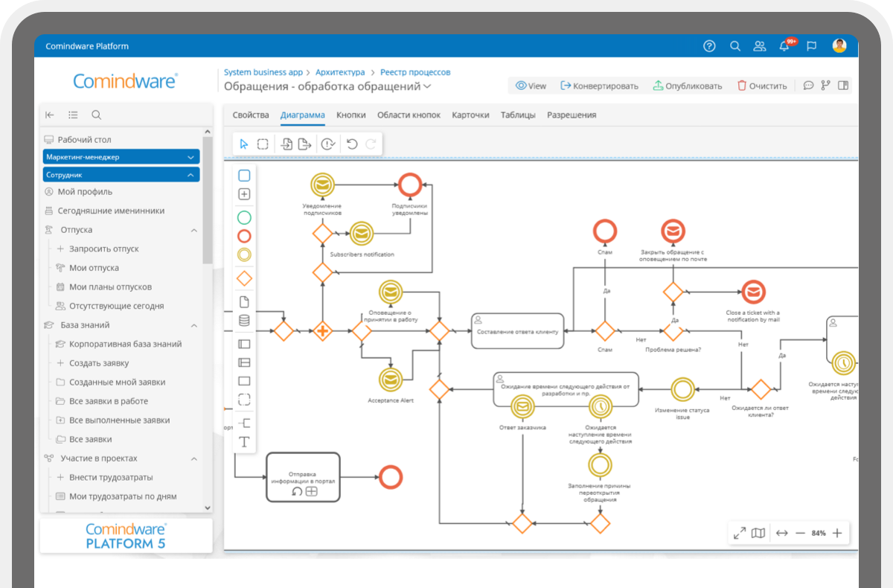The width and height of the screenshot is (893, 588).
Task: Open Реестр процессов breadcrumb link
Action: pyautogui.click(x=415, y=72)
